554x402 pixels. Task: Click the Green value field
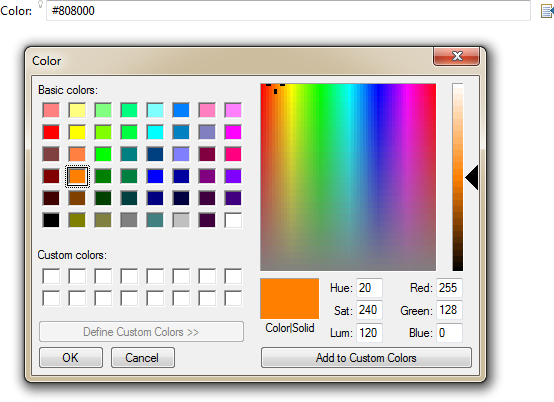pyautogui.click(x=449, y=310)
